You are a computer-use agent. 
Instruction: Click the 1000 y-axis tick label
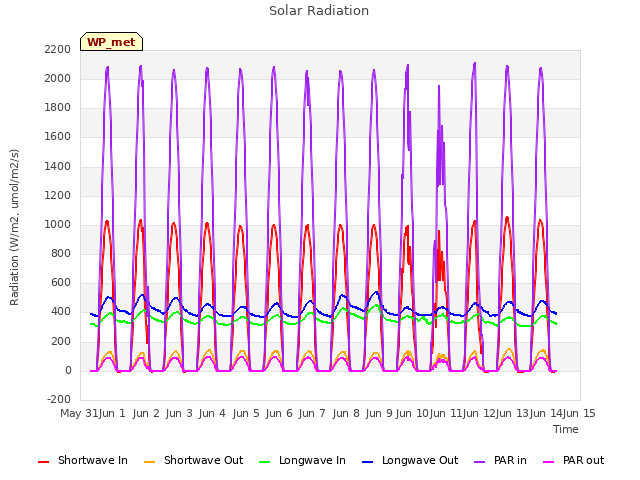pos(58,224)
